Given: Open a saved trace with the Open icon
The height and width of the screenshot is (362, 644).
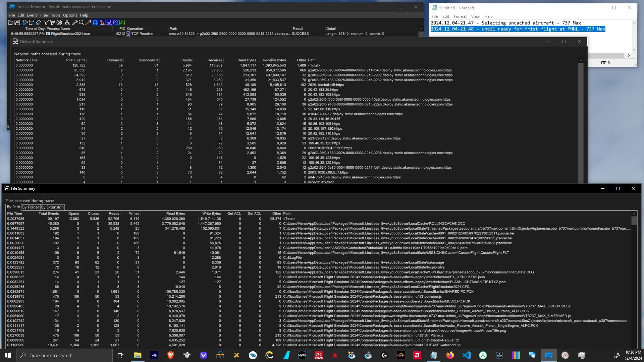Looking at the screenshot, I should point(10,22).
